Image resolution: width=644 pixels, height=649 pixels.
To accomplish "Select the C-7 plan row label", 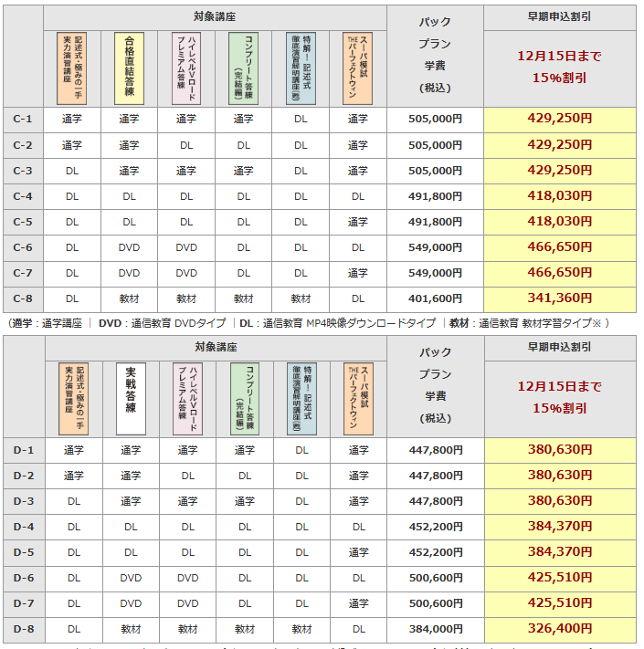I will coord(23,273).
